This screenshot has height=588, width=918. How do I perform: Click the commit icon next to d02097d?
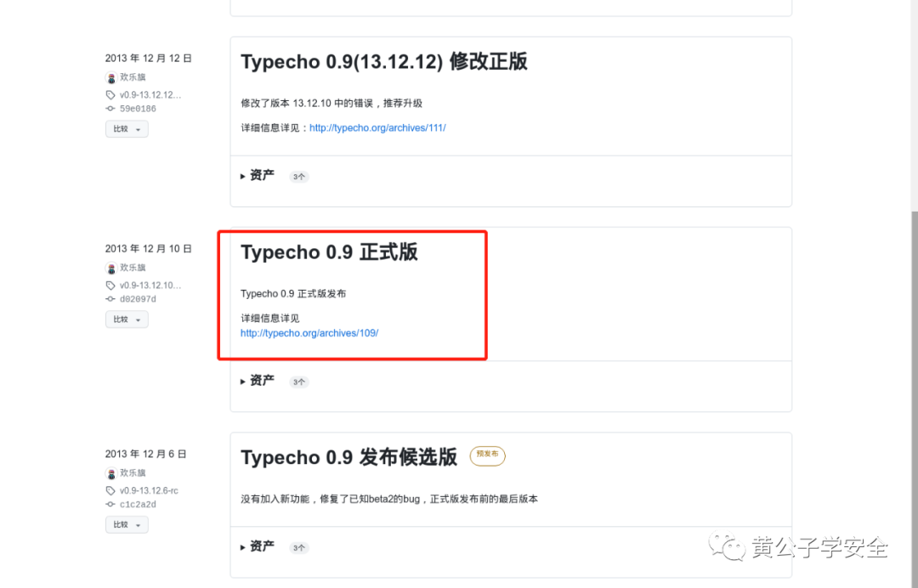[x=109, y=299]
